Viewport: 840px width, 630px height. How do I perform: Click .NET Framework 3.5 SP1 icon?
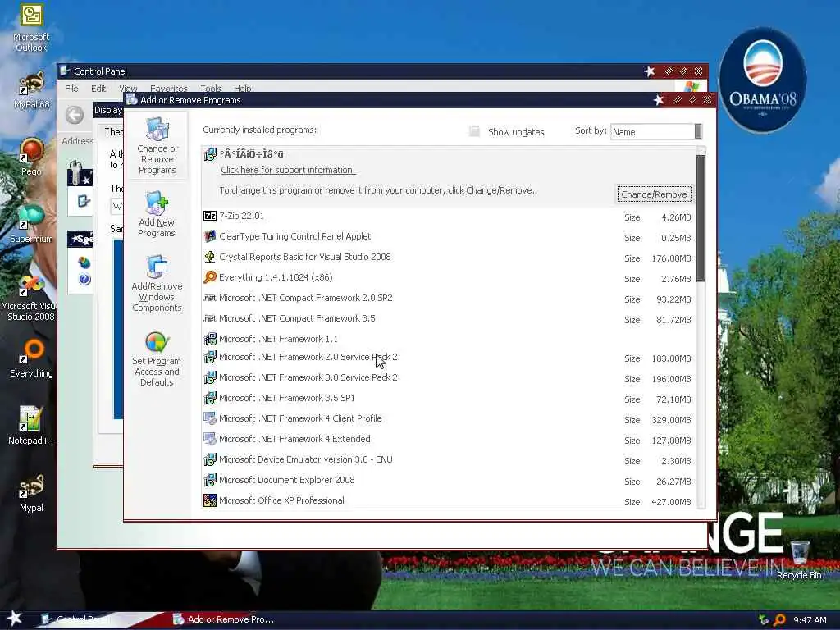pyautogui.click(x=210, y=398)
